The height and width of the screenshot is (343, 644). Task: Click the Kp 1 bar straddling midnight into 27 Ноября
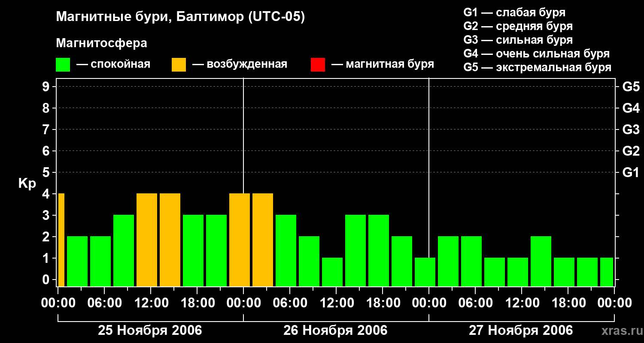pos(425,272)
